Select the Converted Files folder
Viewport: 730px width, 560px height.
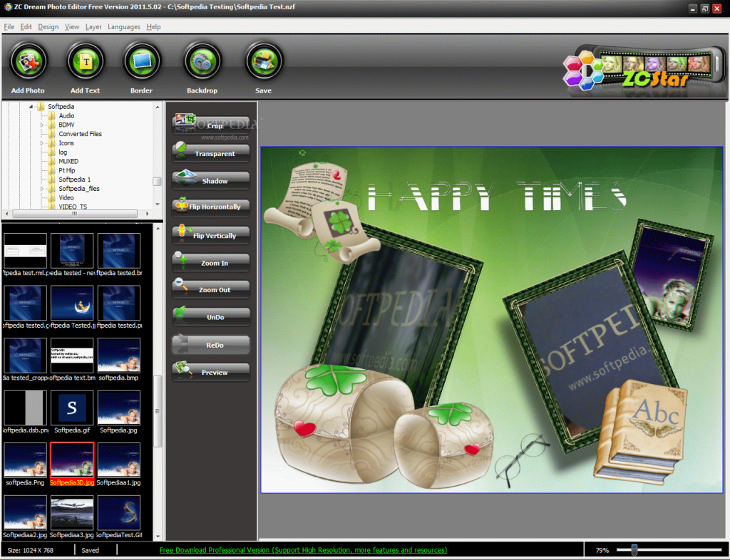(x=80, y=134)
